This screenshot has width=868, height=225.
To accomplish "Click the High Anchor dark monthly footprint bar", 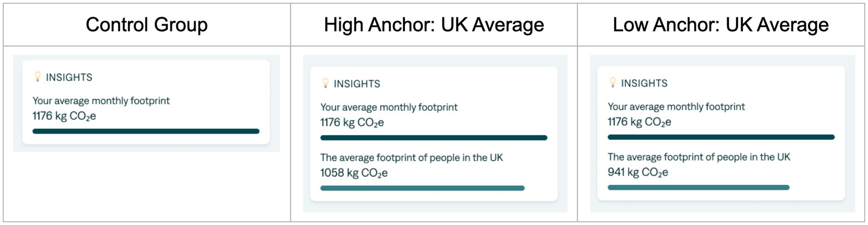I will [434, 138].
